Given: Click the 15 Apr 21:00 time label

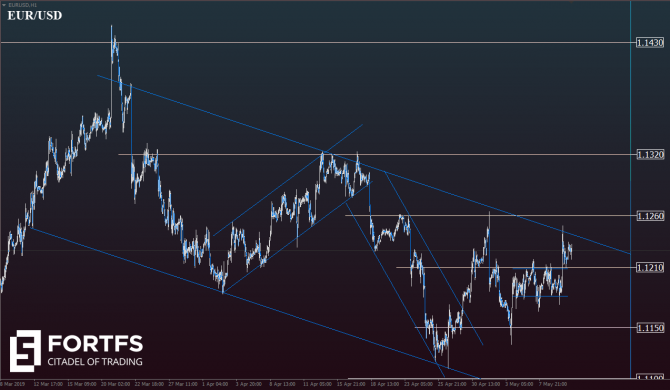Looking at the screenshot, I should point(351,384).
